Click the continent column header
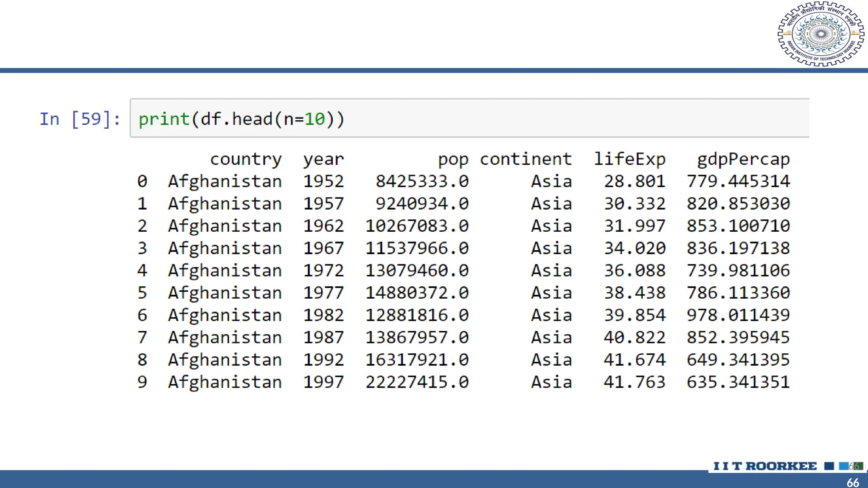The height and width of the screenshot is (488, 868). pyautogui.click(x=526, y=159)
